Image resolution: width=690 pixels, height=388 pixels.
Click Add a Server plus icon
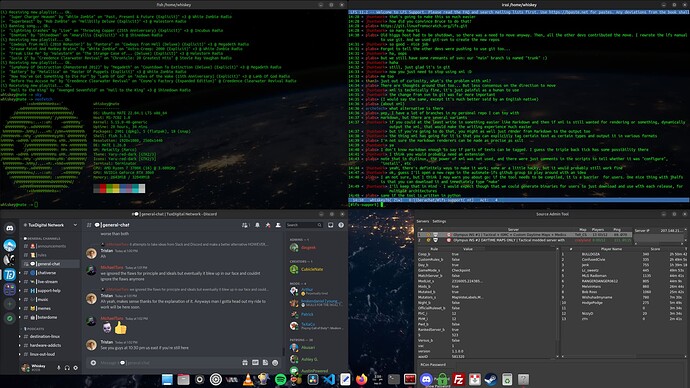tap(10, 304)
